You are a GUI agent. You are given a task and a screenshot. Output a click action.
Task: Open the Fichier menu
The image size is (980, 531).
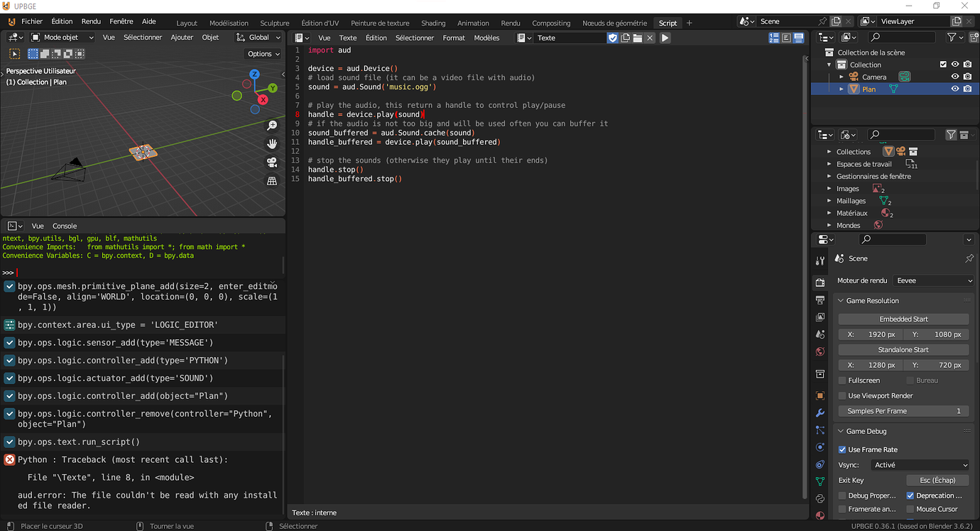click(x=32, y=22)
